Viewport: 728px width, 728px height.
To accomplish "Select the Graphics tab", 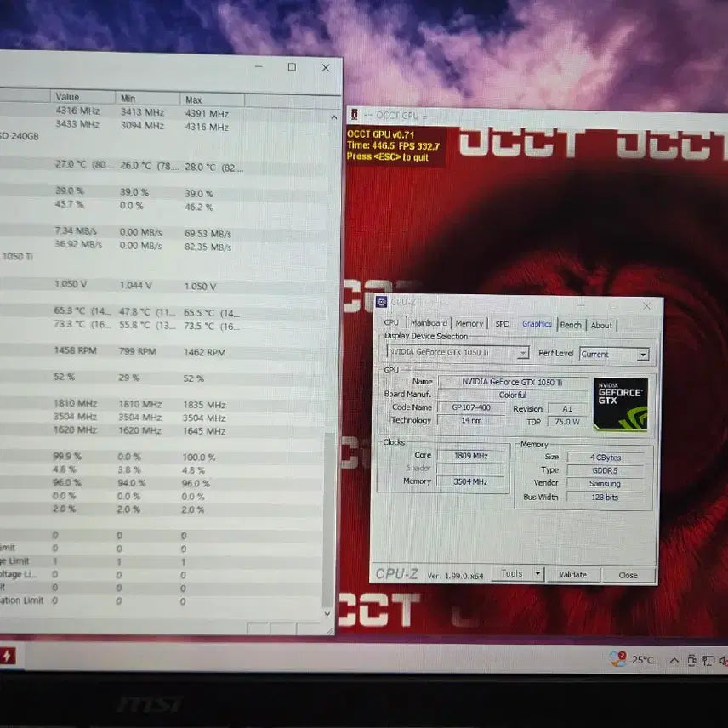I will [x=537, y=324].
